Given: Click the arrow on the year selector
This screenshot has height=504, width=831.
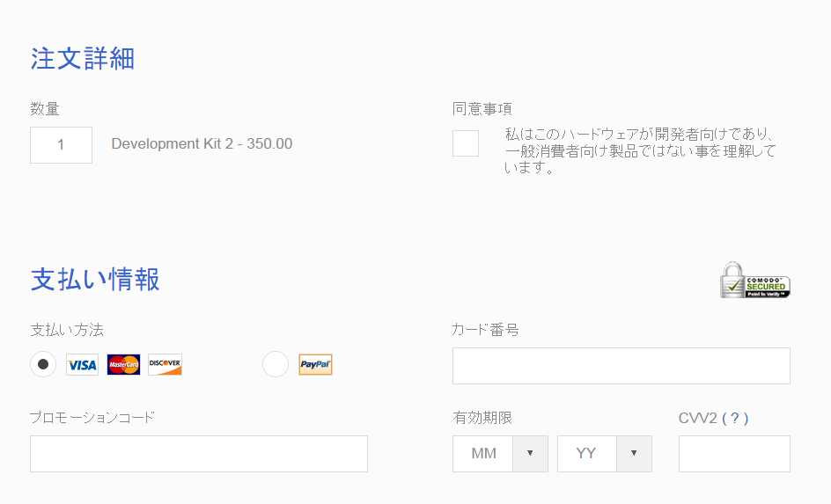Looking at the screenshot, I should point(634,454).
